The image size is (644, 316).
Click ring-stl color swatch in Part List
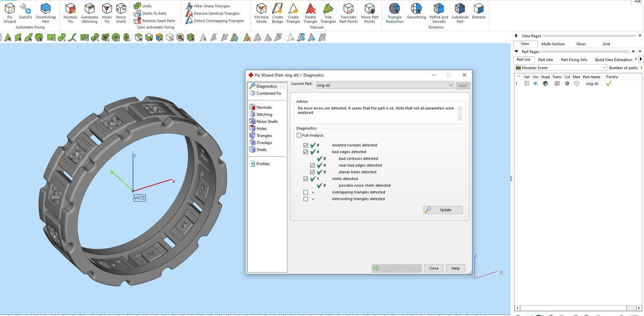click(x=567, y=84)
